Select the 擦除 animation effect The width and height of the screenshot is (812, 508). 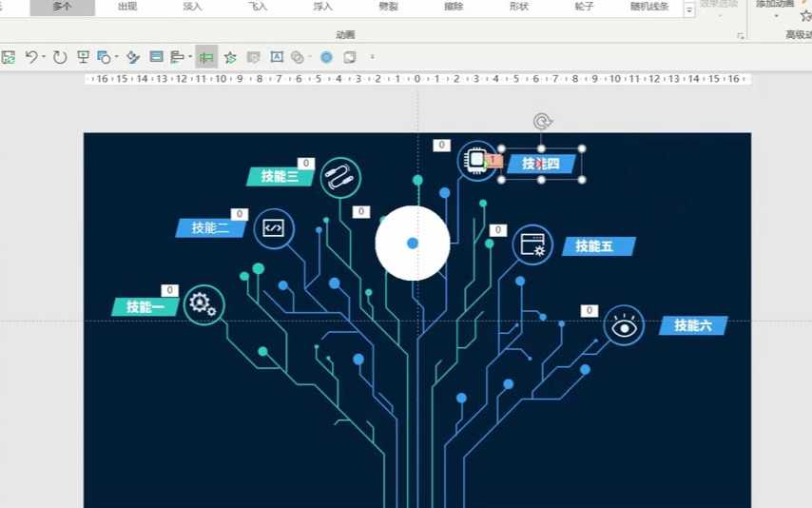point(454,7)
